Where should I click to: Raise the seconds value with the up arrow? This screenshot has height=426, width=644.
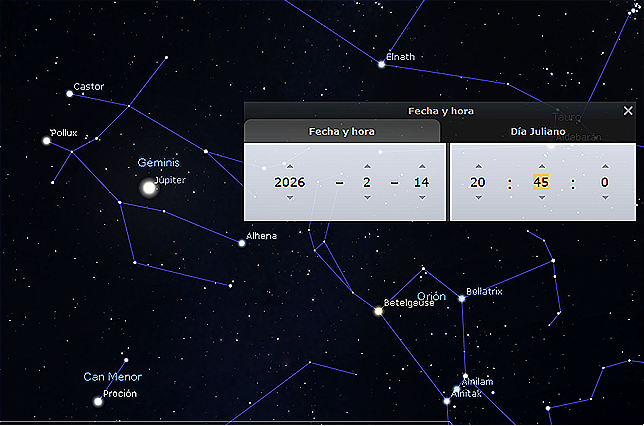[604, 166]
